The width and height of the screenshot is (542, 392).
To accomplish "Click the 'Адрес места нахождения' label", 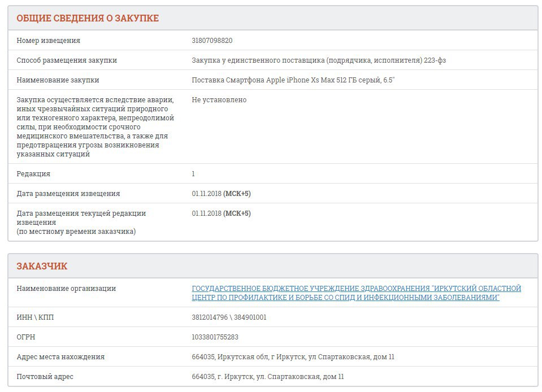I will coord(60,356).
